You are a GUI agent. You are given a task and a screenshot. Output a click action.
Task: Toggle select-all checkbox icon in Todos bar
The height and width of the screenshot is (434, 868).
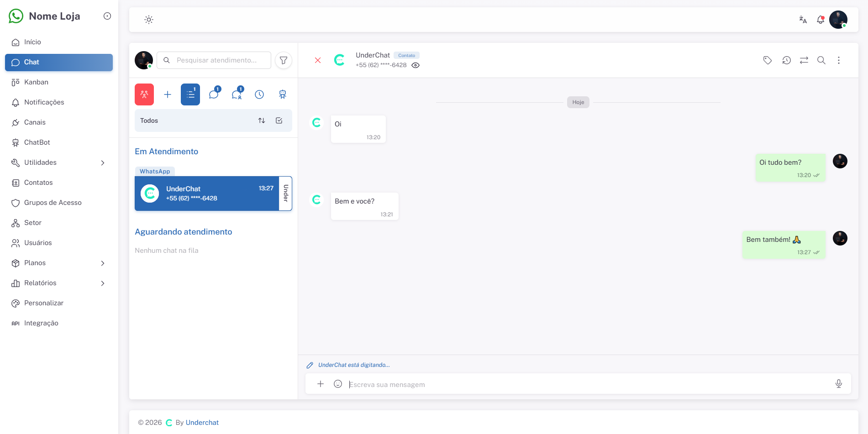click(279, 120)
